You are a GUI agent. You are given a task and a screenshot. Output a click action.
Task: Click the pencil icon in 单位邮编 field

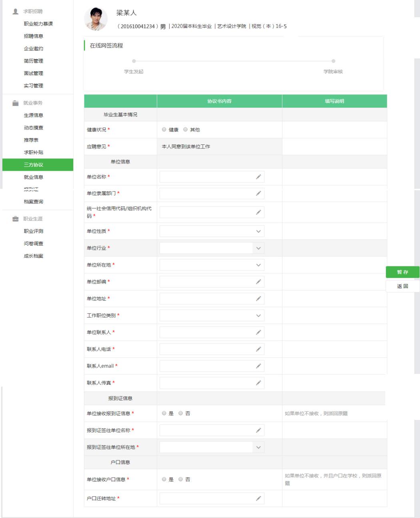tap(258, 282)
